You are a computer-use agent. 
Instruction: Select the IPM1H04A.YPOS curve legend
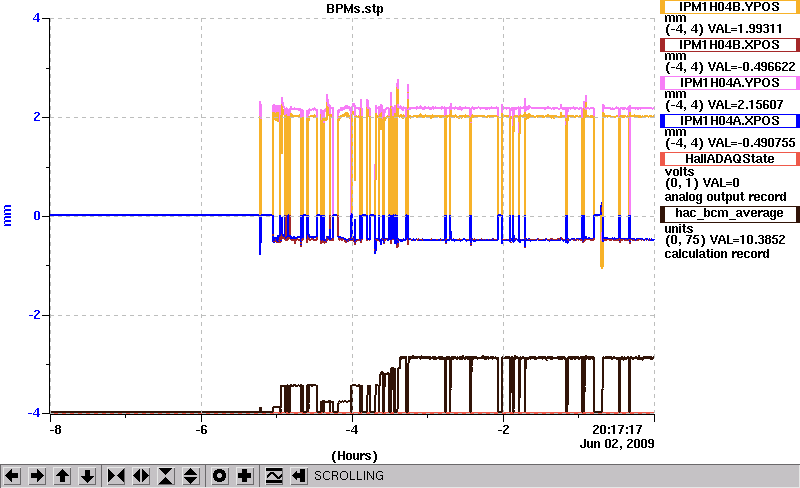coord(730,83)
